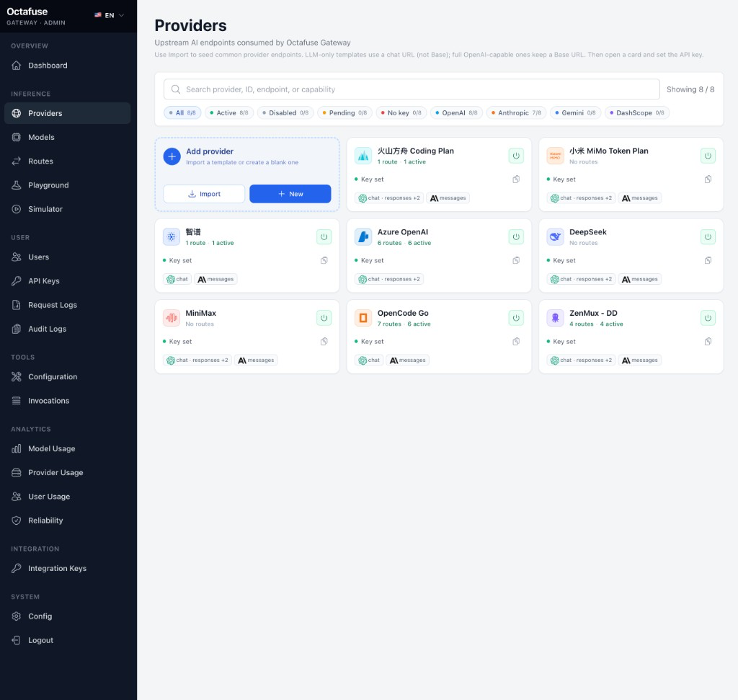Viewport: 738px width, 700px height.
Task: Toggle power for 小米 MiMo Token Plan
Action: (708, 156)
